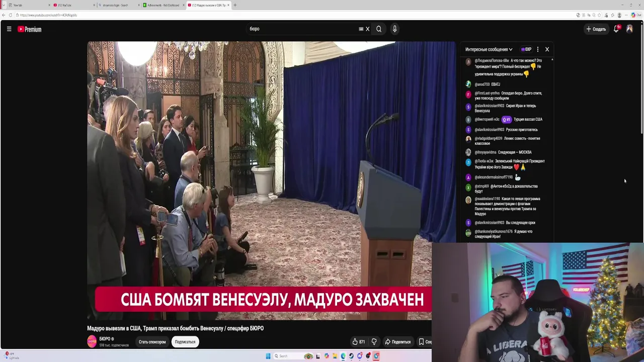Select message 'Турция вассал США'

pos(528,120)
